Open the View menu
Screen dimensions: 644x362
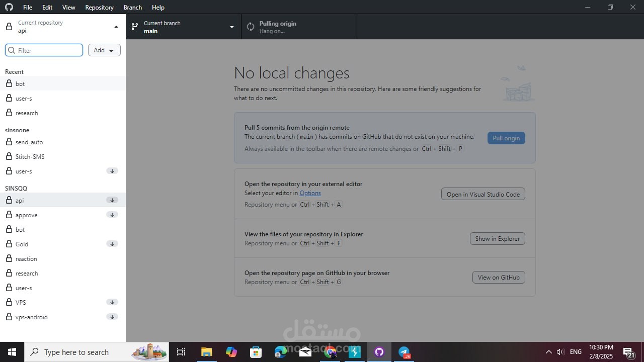69,8
